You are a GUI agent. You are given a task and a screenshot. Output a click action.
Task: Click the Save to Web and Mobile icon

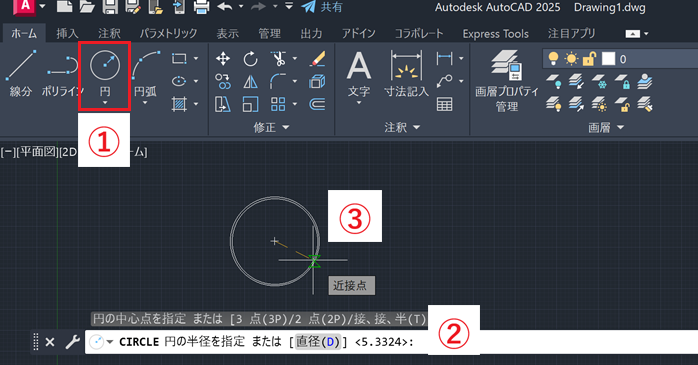pyautogui.click(x=179, y=6)
